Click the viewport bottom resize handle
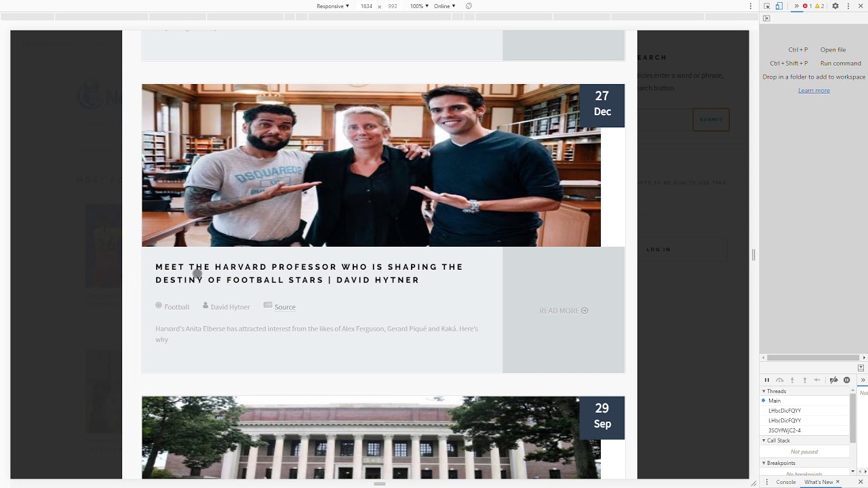Image resolution: width=868 pixels, height=488 pixels. click(380, 483)
